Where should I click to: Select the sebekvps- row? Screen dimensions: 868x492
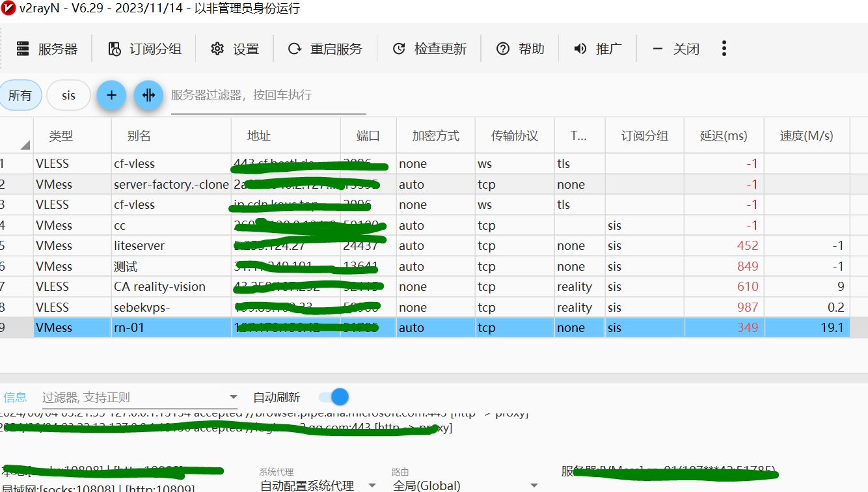tap(425, 307)
